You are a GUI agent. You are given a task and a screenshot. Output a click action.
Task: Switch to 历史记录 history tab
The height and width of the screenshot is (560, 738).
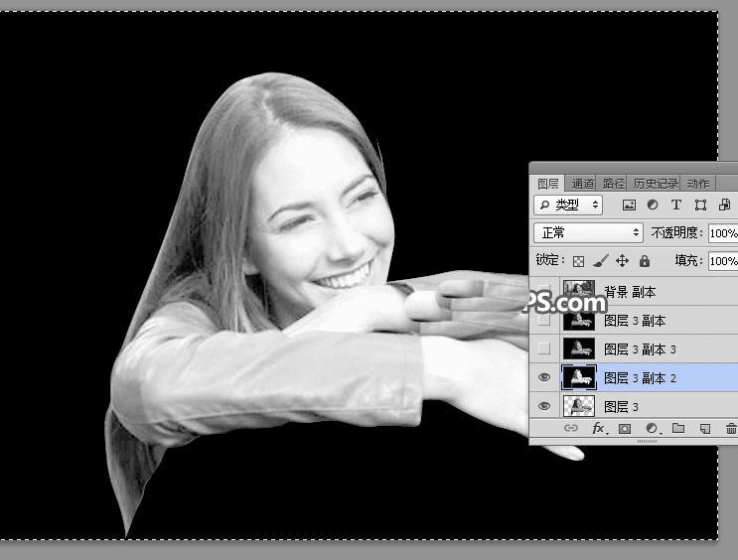point(656,184)
